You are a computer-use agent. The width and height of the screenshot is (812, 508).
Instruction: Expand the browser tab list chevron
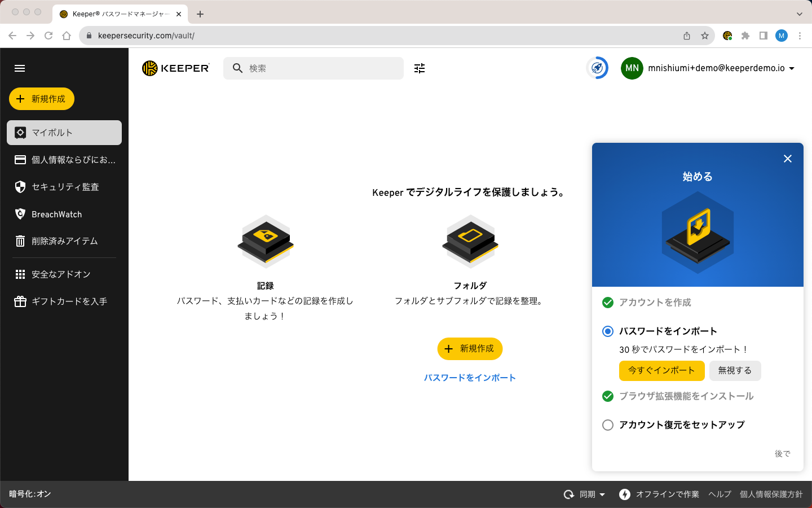799,14
